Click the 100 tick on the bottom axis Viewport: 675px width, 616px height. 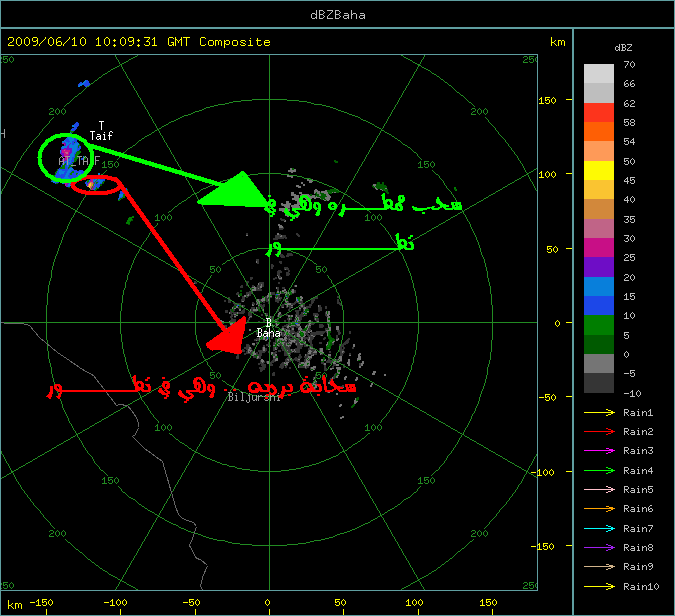click(x=414, y=603)
